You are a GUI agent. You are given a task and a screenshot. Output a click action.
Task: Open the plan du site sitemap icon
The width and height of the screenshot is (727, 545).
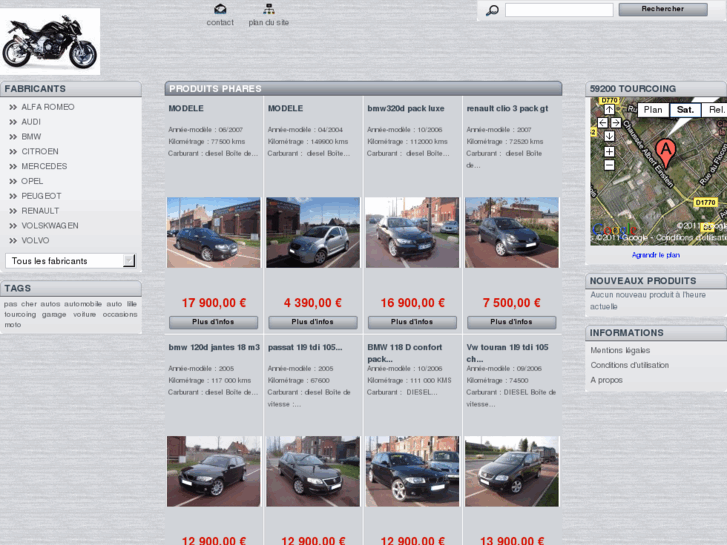click(269, 9)
